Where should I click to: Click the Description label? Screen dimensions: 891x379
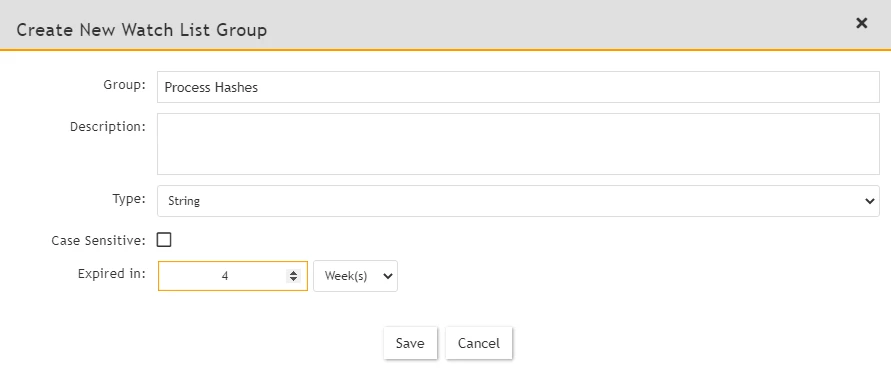coord(108,127)
